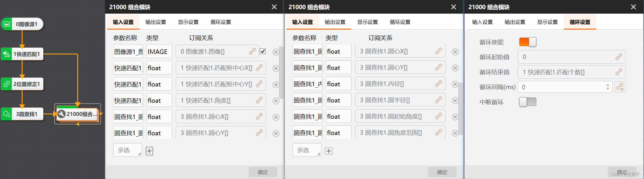This screenshot has height=179, width=644.
Task: Delete the 图像源1 IMAGE parameter row
Action: coord(276,52)
